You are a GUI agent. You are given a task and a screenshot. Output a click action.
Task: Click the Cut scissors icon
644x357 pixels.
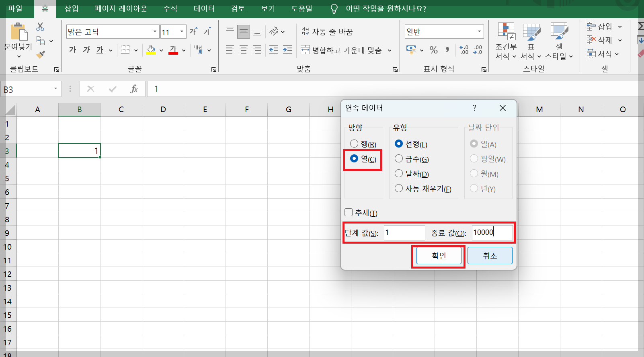40,27
